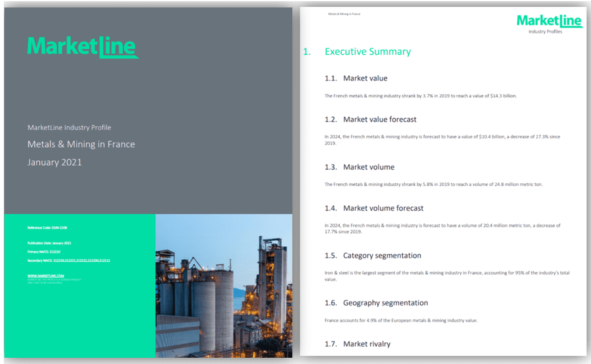Click the '1.7. Market rivalry' heading
The height and width of the screenshot is (364, 591).
(x=357, y=344)
